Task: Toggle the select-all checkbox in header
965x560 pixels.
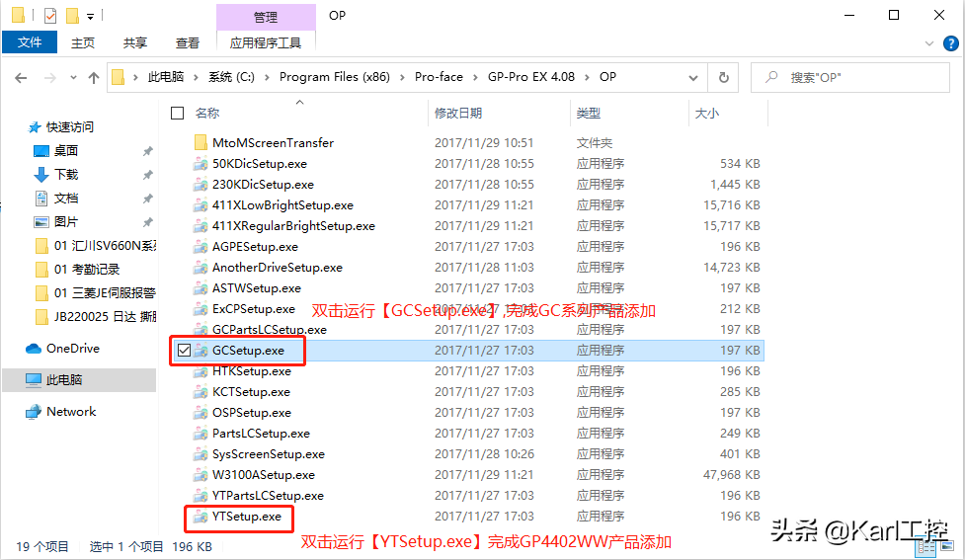Action: point(178,114)
